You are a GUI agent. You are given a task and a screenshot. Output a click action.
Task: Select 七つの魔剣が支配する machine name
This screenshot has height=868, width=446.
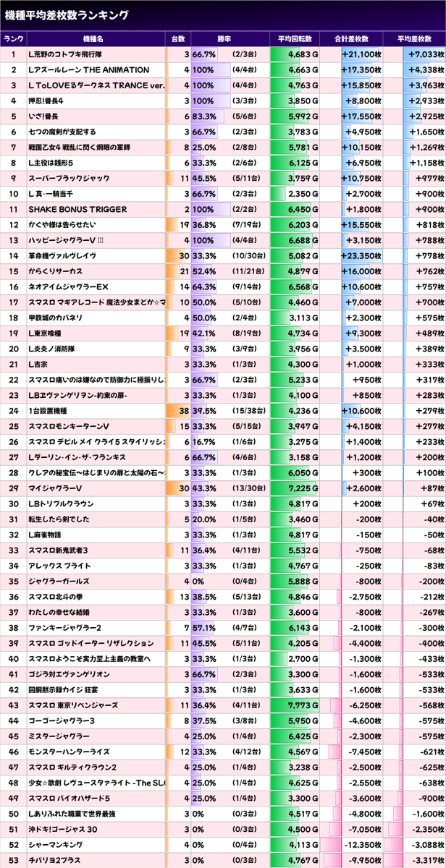pyautogui.click(x=62, y=132)
